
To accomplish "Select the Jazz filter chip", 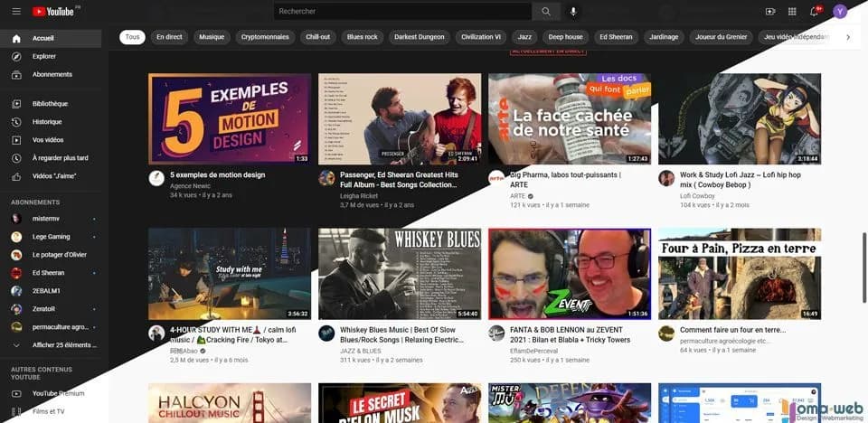I will click(x=524, y=37).
